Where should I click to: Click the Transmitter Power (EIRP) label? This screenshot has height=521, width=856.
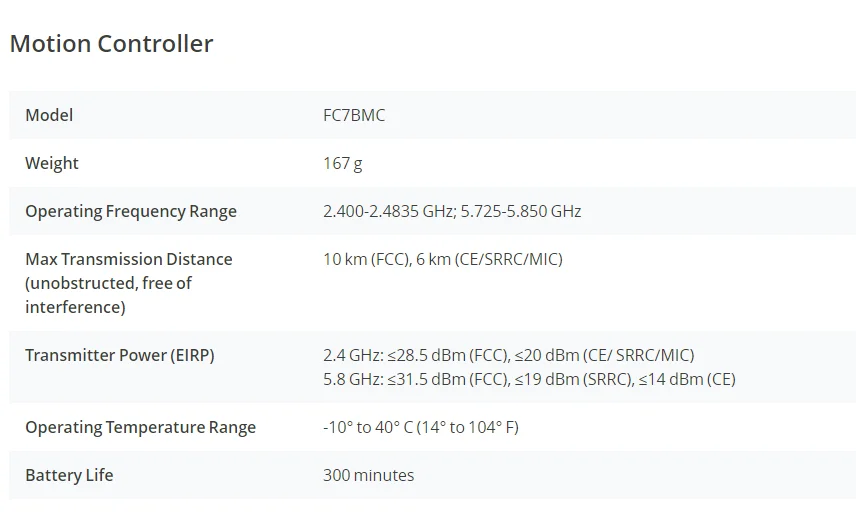pos(120,355)
